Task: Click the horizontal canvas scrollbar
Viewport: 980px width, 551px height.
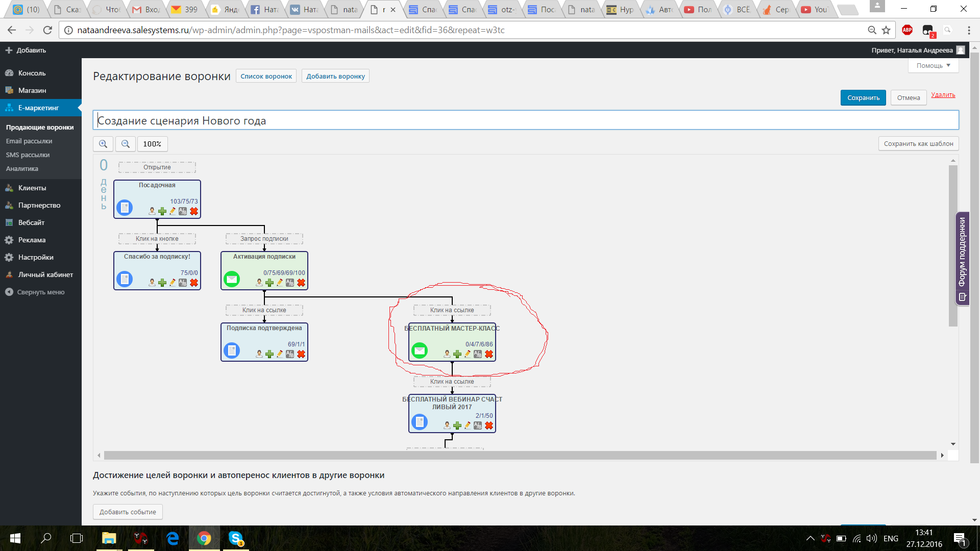Action: (x=520, y=455)
